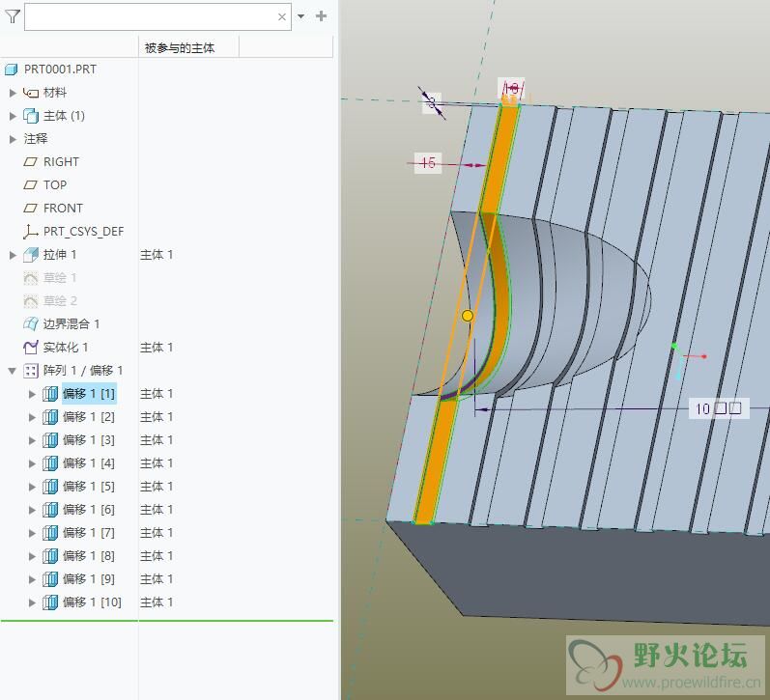Expand 偏移 1 [3] pattern member
This screenshot has width=770, height=700.
[x=32, y=440]
